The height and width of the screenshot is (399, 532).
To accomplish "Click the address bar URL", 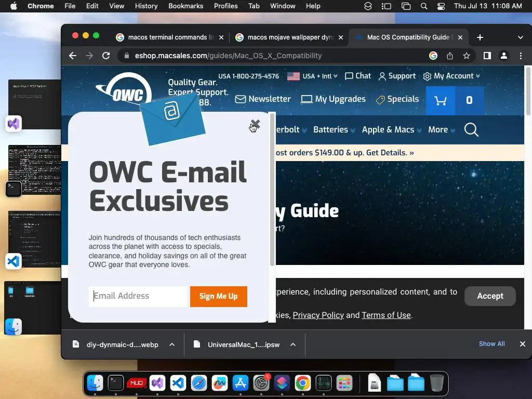I will (x=228, y=56).
